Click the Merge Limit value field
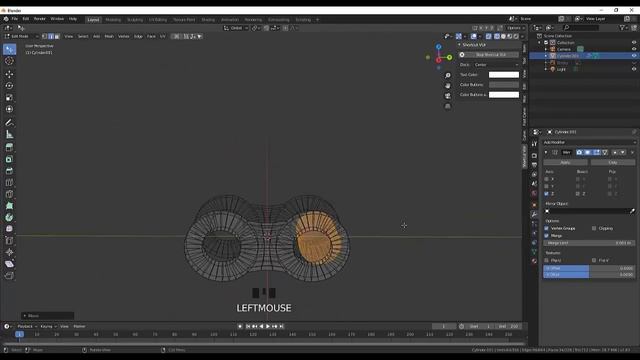The width and height of the screenshot is (640, 360). [x=589, y=243]
